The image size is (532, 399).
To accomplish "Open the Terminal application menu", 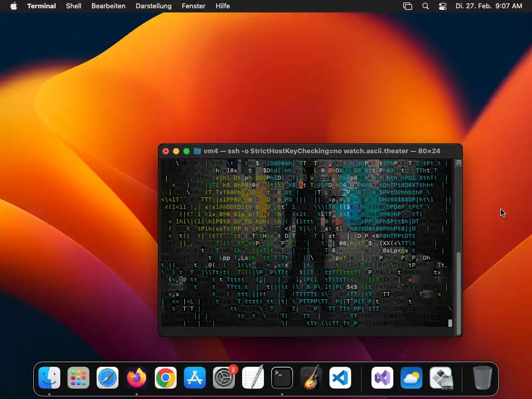I will 42,6.
